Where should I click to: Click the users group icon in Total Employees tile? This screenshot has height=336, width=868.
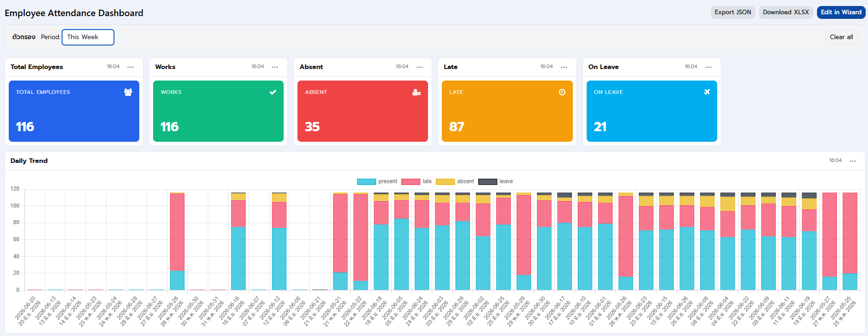(x=128, y=92)
